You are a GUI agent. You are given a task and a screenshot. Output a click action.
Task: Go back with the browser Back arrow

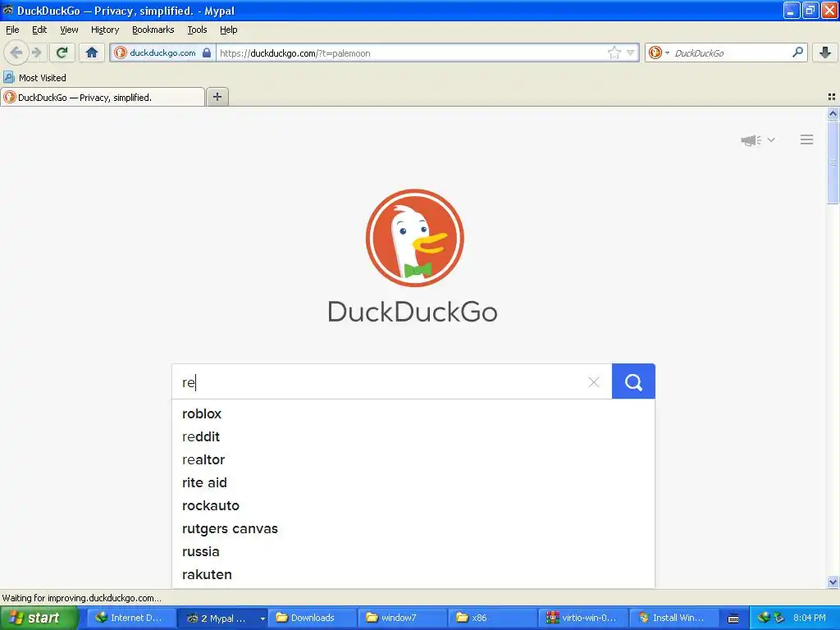(16, 52)
